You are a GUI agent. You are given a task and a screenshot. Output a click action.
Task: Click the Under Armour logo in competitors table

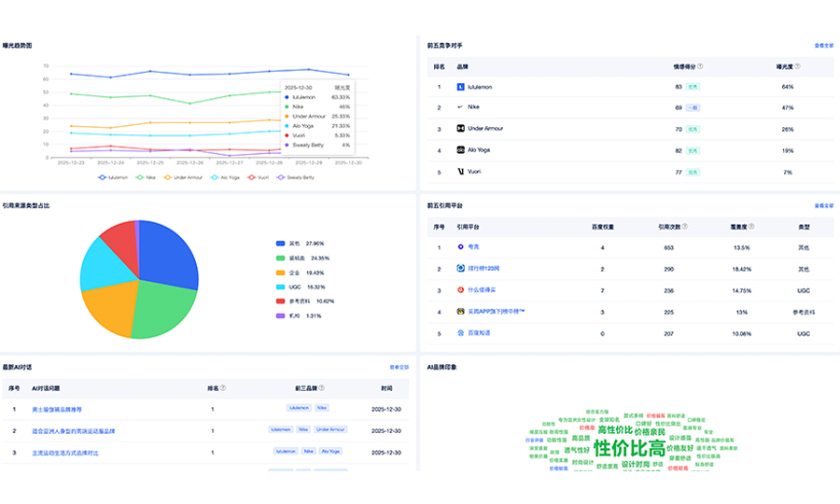point(460,129)
